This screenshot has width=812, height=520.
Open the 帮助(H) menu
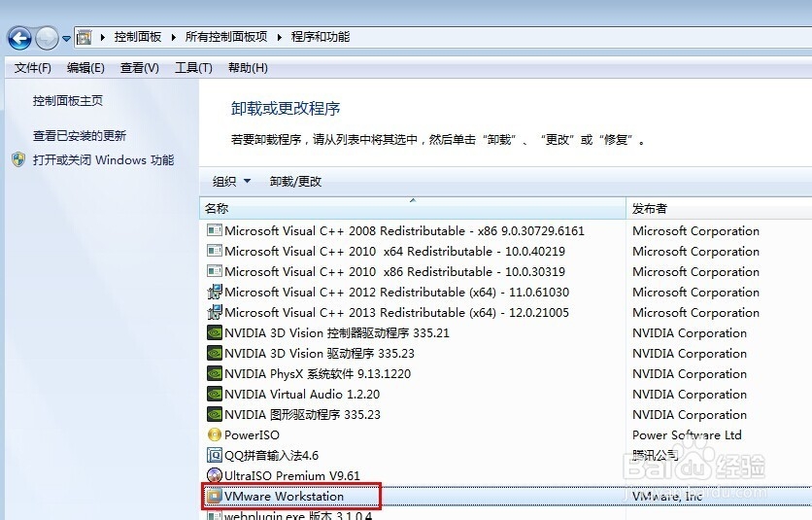(248, 68)
